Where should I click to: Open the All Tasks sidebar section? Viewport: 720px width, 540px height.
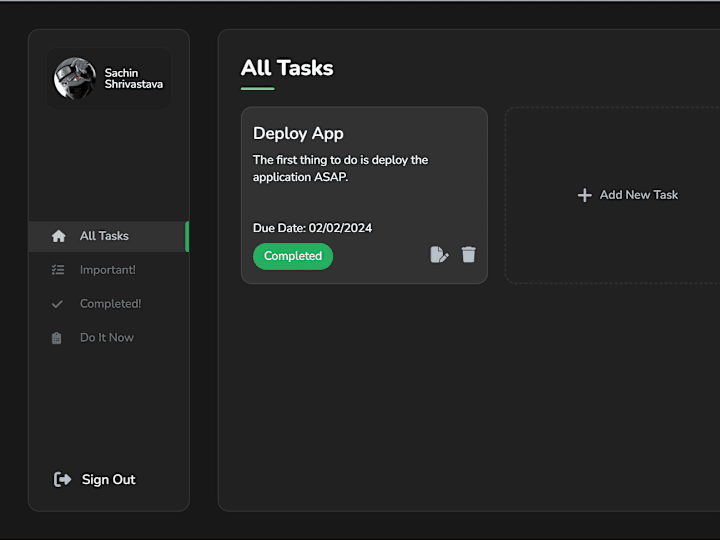click(x=109, y=236)
